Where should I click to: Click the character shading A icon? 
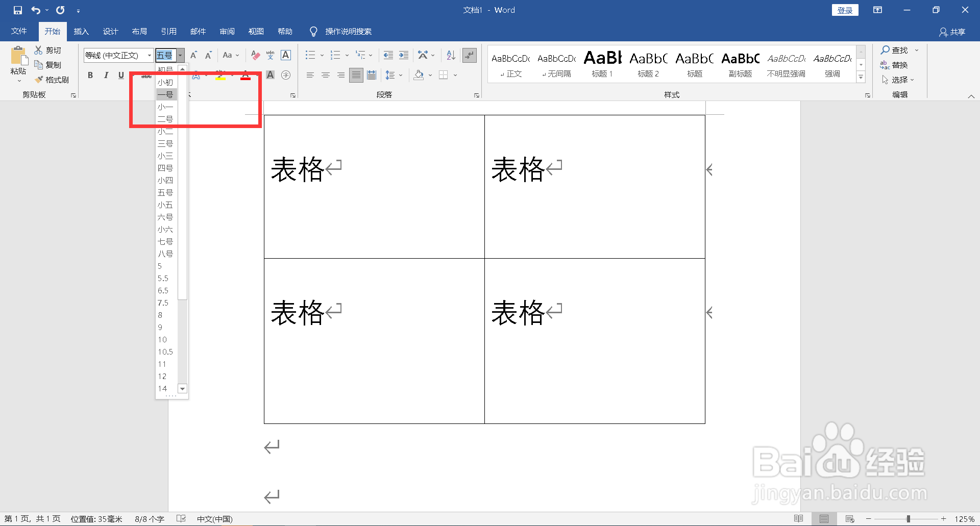[x=271, y=75]
